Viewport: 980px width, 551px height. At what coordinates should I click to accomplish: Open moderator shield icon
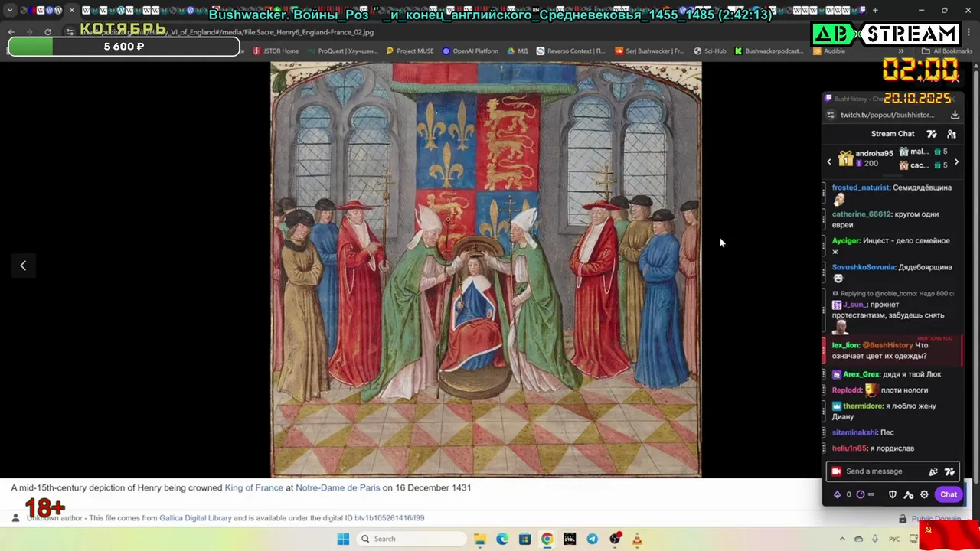click(892, 494)
